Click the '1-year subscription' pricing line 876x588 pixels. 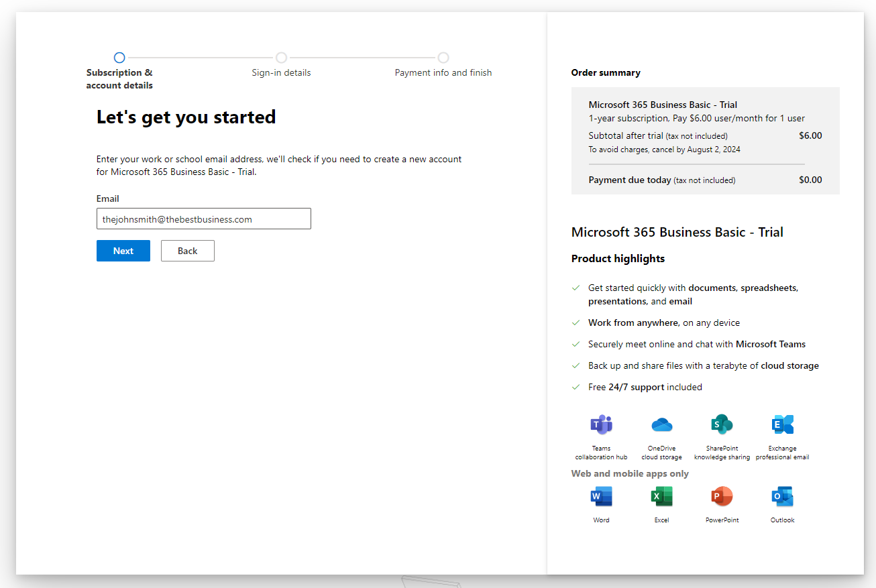point(696,118)
